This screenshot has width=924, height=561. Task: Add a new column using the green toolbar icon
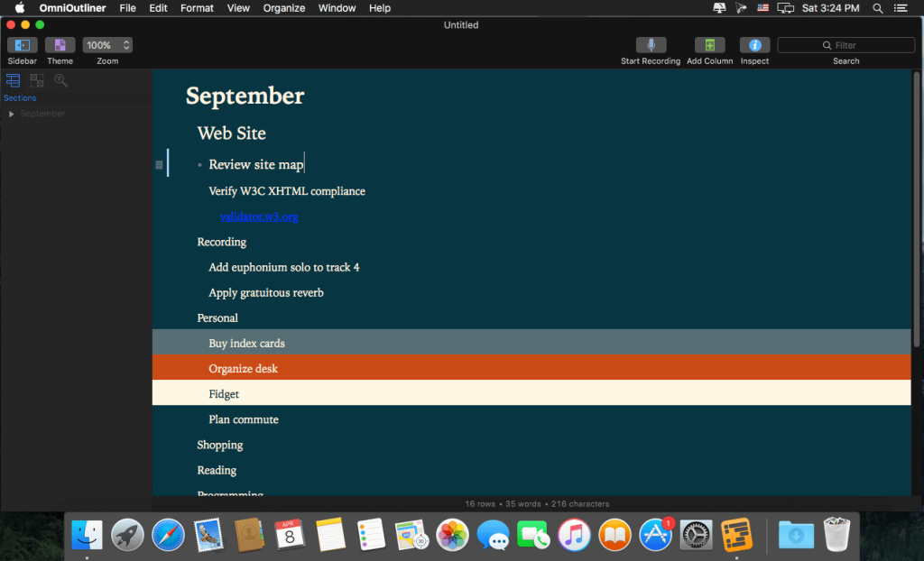coord(709,44)
